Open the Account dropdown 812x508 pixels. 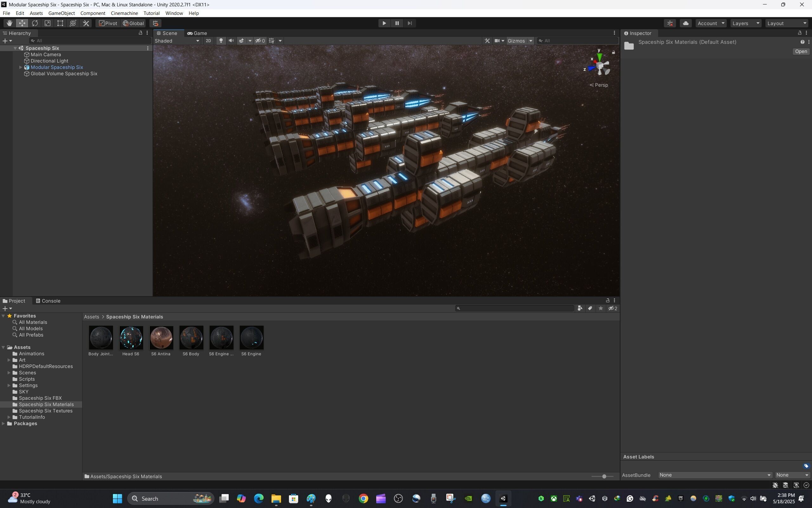(711, 23)
